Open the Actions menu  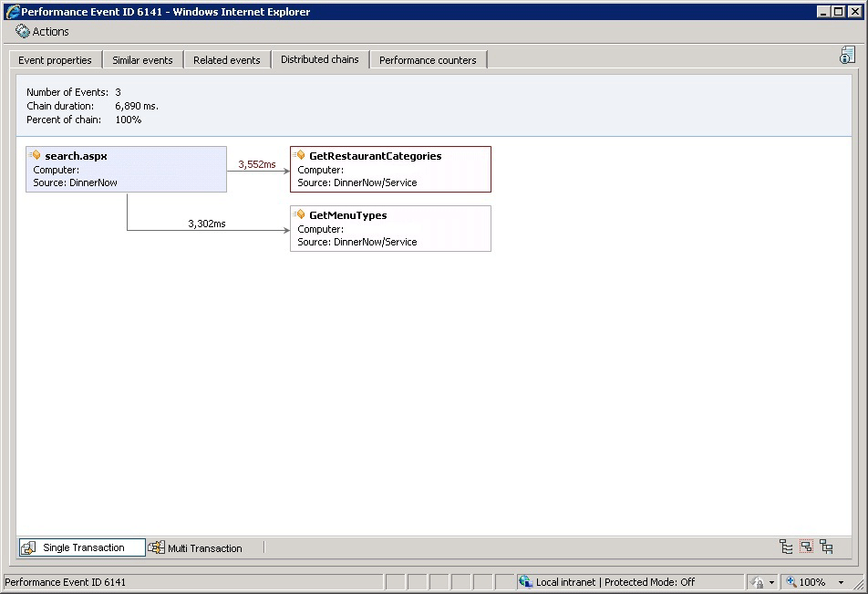(x=43, y=31)
